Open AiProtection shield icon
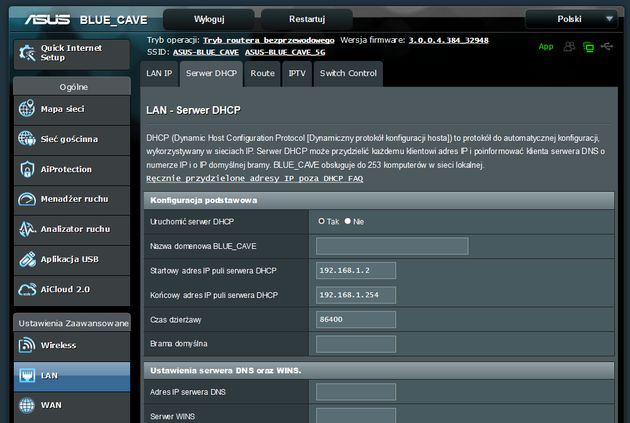 coord(27,169)
